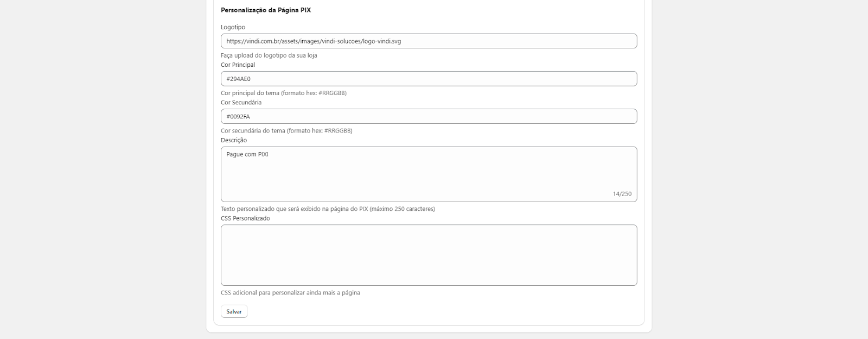
Task: Focus the Cor Secundária hex field
Action: pos(429,116)
